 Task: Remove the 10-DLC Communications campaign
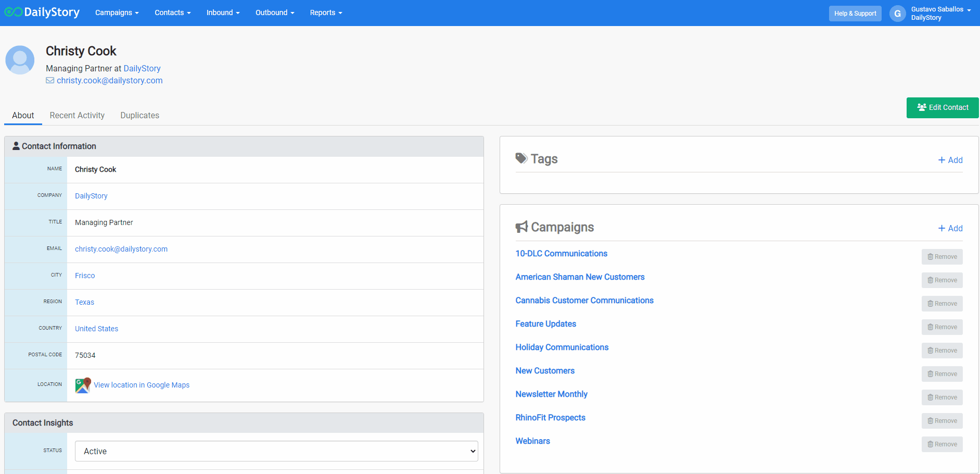(x=942, y=257)
